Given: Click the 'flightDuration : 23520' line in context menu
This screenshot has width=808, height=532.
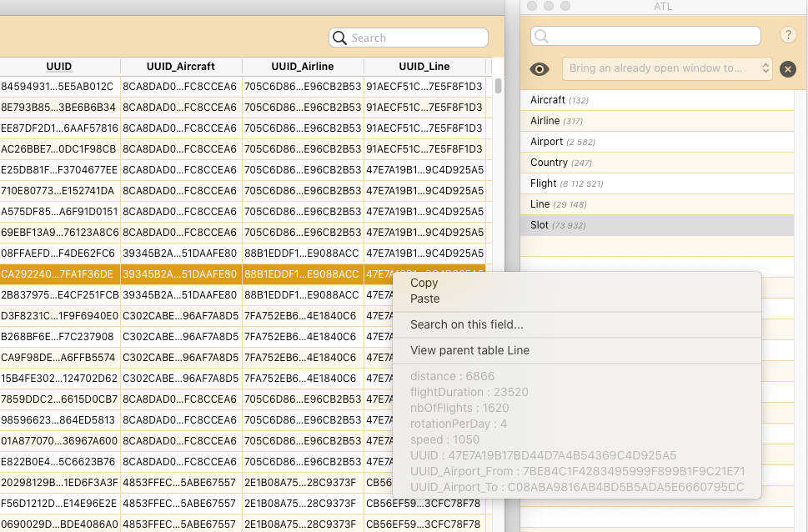Looking at the screenshot, I should click(x=469, y=392).
